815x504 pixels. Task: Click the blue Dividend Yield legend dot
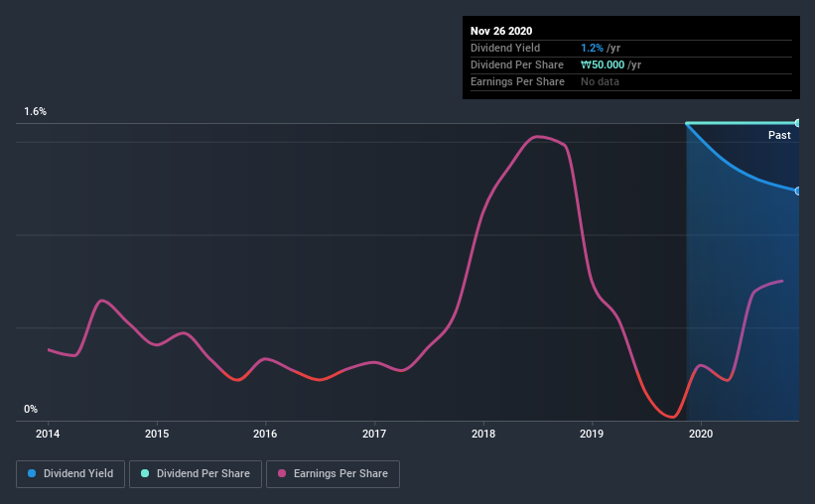tap(31, 474)
